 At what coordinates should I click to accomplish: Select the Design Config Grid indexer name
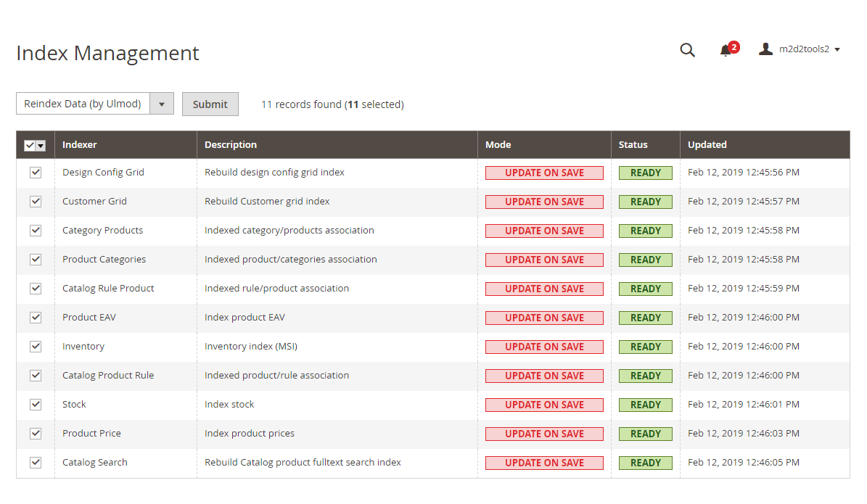click(104, 173)
